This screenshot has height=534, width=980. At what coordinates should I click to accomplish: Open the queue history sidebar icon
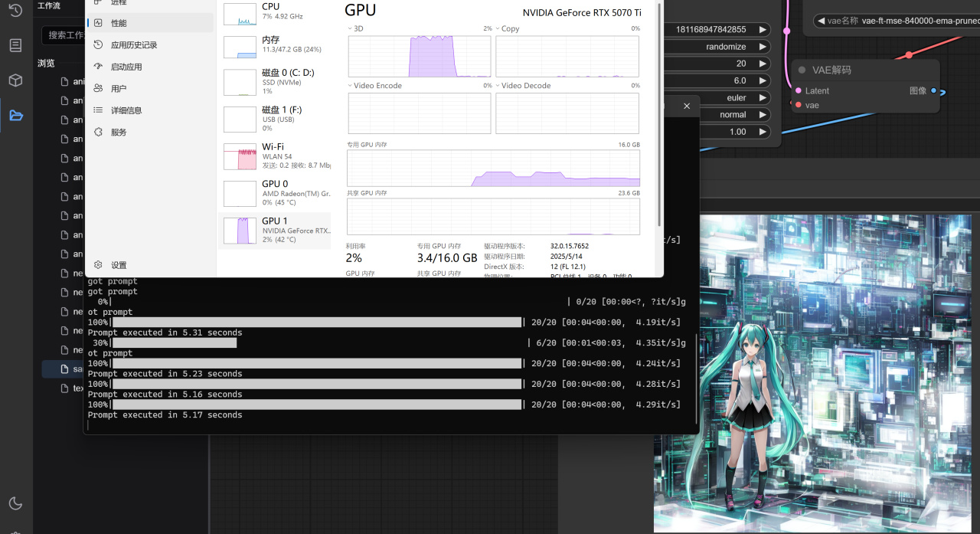point(15,11)
